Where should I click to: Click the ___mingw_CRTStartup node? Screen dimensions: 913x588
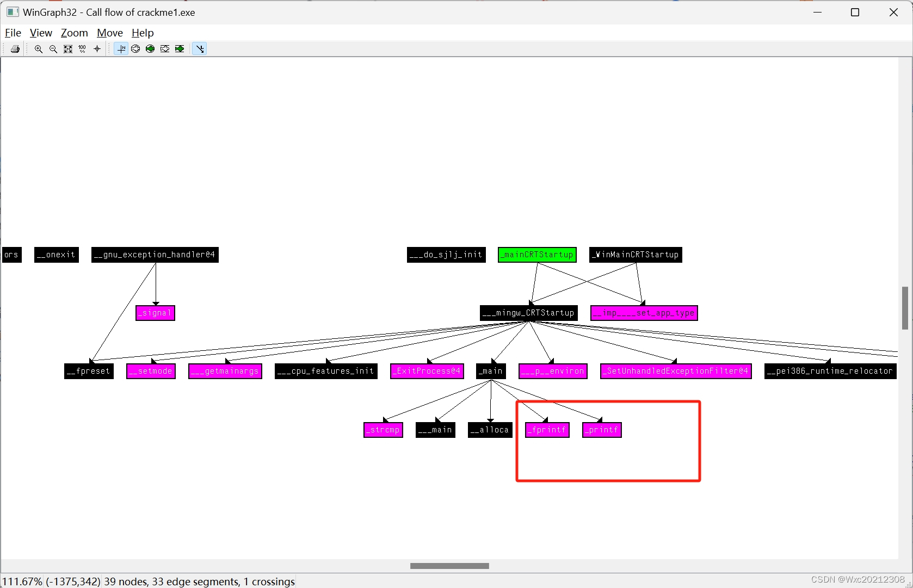click(529, 313)
